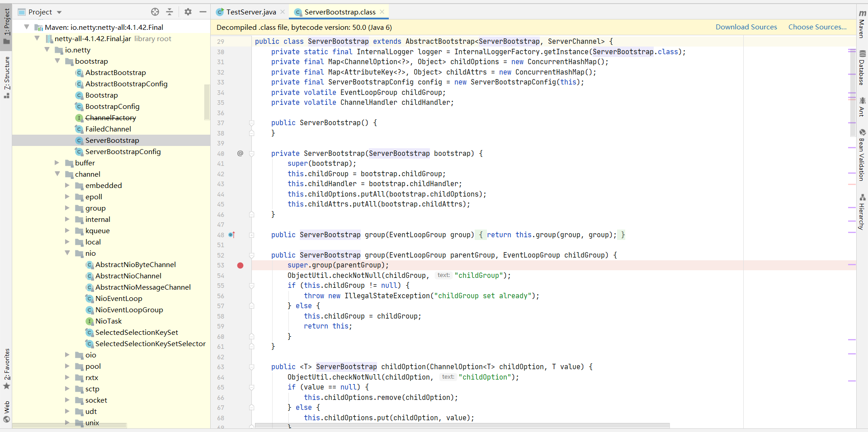868x432 pixels.
Task: Click the breakpoint on line 53
Action: click(240, 265)
